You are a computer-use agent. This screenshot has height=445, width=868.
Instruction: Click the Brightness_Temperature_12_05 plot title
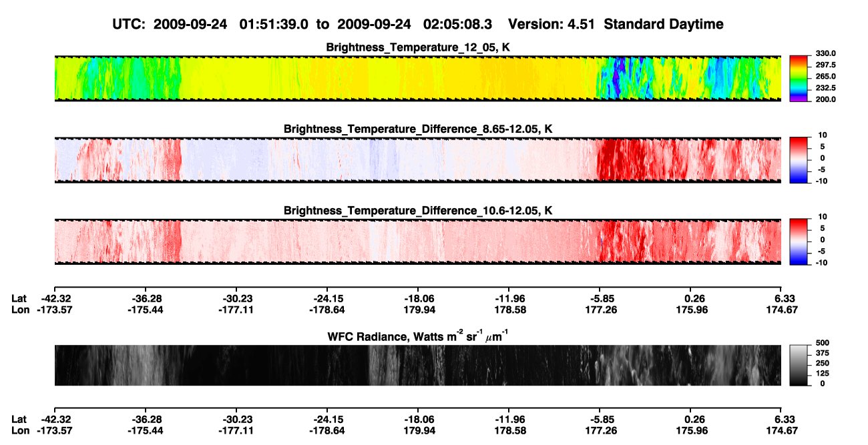click(418, 47)
